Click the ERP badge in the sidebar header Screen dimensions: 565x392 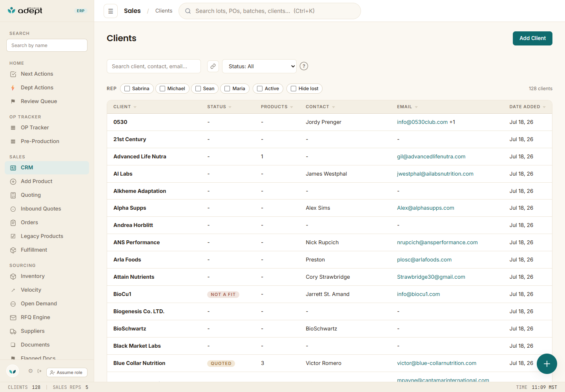click(80, 11)
